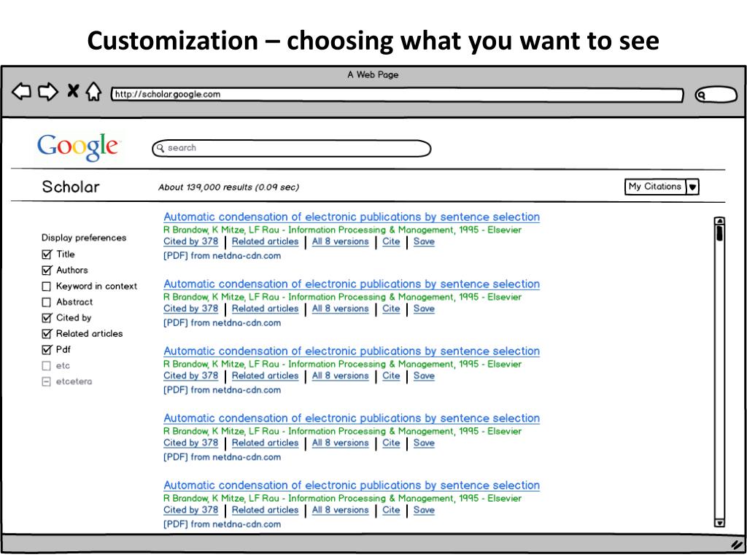Click Cite in the second result

pyautogui.click(x=391, y=308)
